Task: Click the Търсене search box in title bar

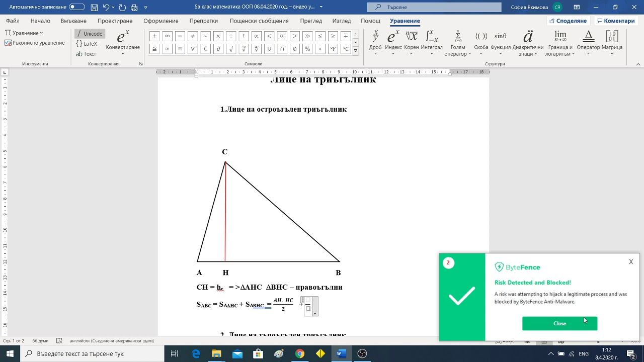Action: coord(434,7)
